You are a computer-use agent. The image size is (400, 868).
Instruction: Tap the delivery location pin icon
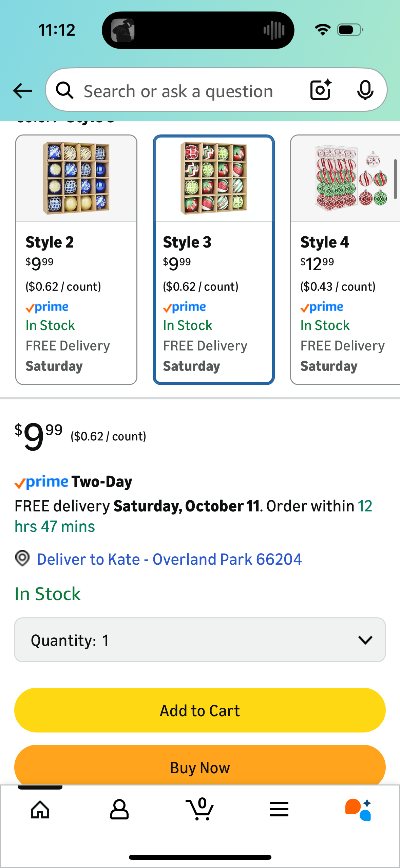click(x=22, y=559)
